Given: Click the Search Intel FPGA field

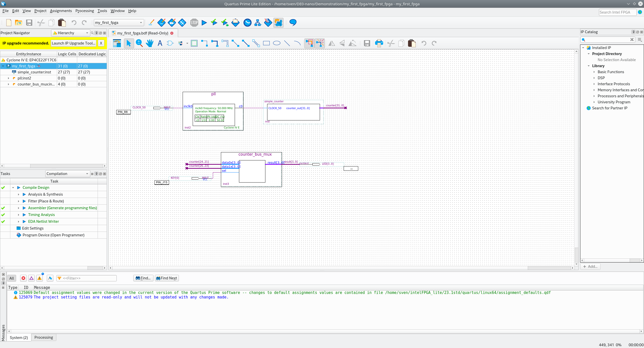Looking at the screenshot, I should pos(618,12).
